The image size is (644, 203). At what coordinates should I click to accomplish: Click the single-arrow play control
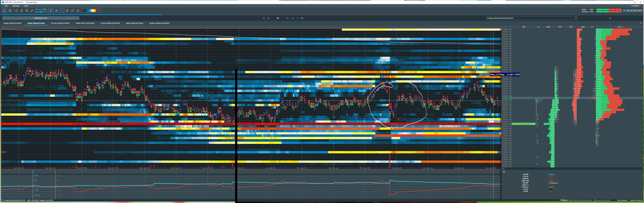point(297,18)
